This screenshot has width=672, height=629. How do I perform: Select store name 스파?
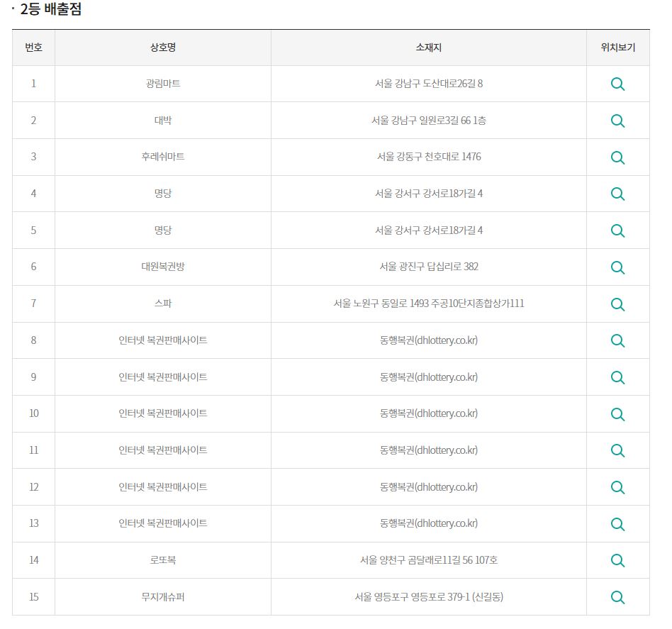[x=163, y=304]
